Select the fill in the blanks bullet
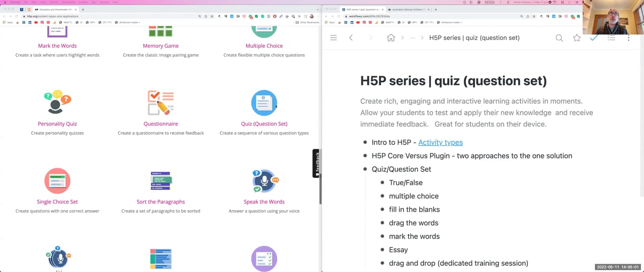The width and height of the screenshot is (644, 272). [x=414, y=210]
